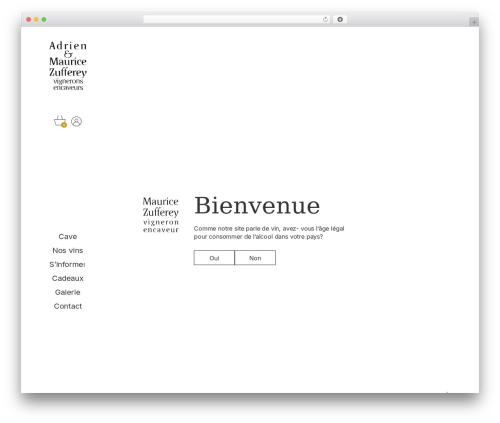Maximize window with green button

point(44,20)
